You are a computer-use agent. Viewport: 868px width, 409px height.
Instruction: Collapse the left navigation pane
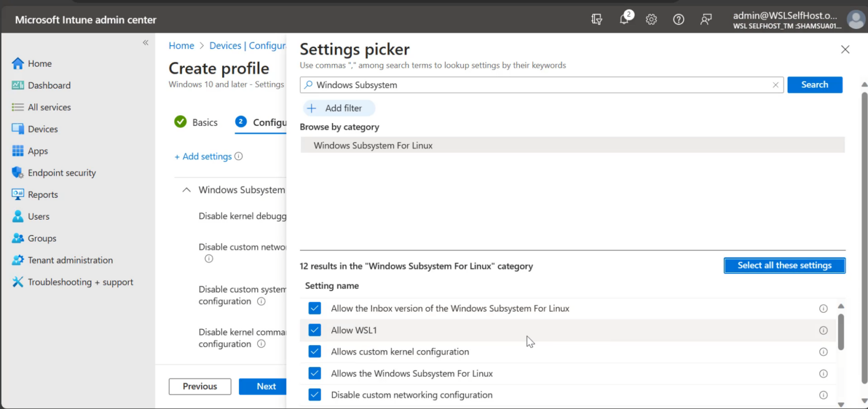(x=145, y=42)
